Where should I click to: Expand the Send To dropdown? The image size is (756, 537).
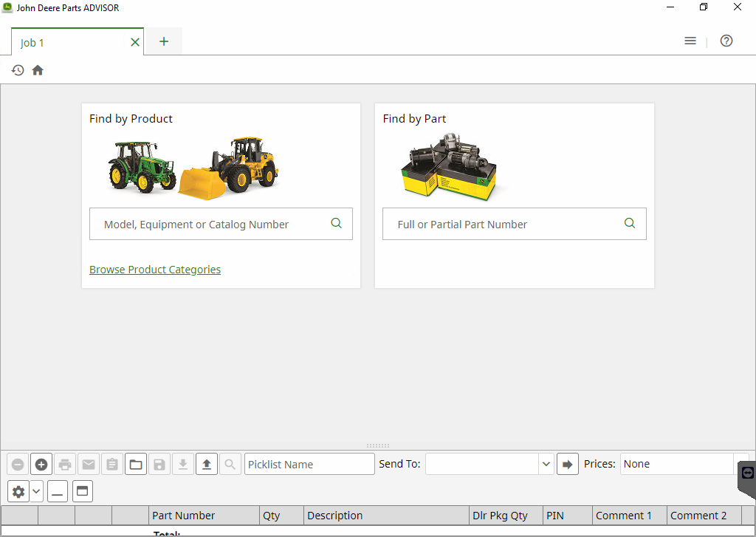point(546,465)
